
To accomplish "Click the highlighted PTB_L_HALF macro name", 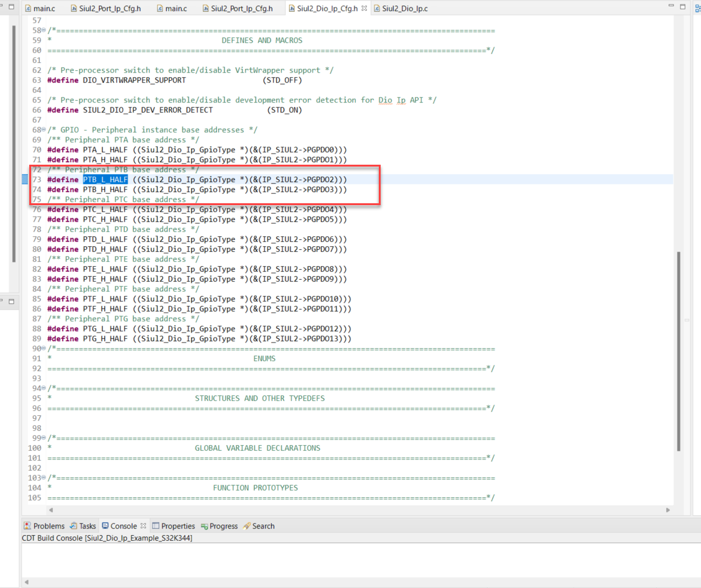I will (x=106, y=180).
